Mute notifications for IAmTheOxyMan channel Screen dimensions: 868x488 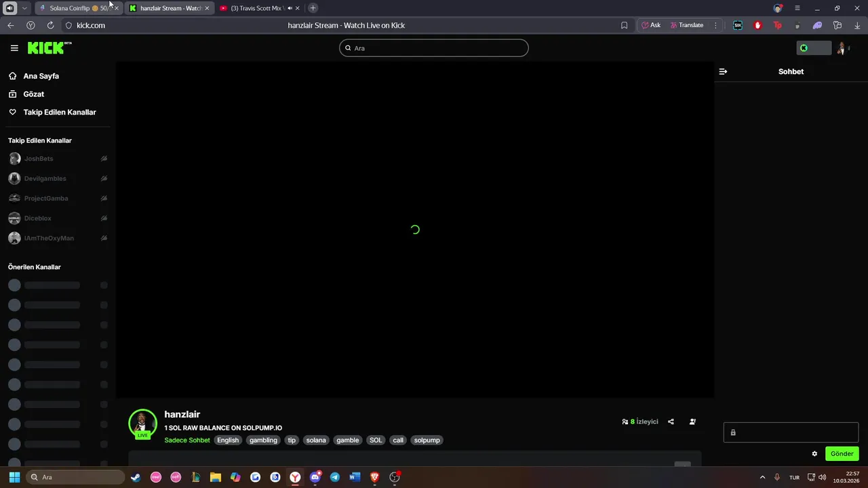point(104,238)
